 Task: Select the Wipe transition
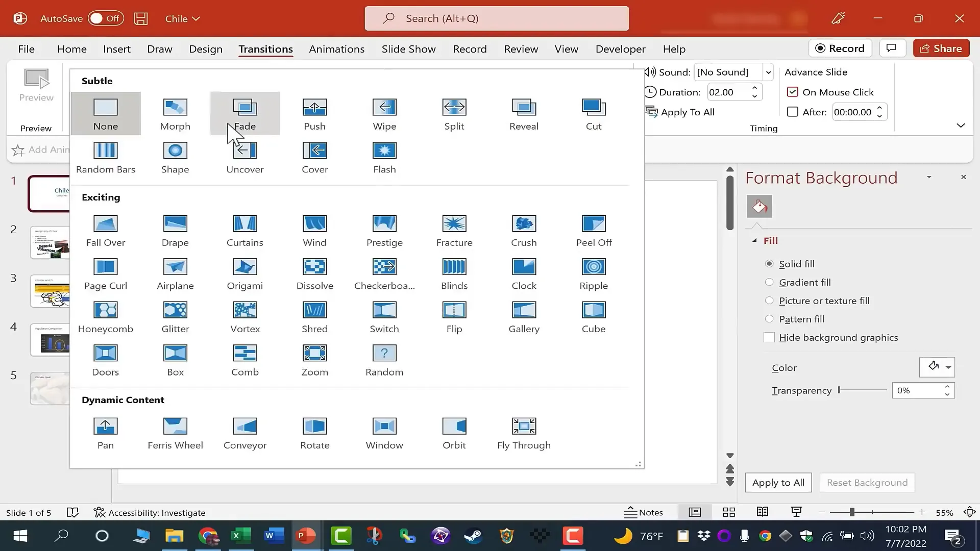pyautogui.click(x=384, y=114)
